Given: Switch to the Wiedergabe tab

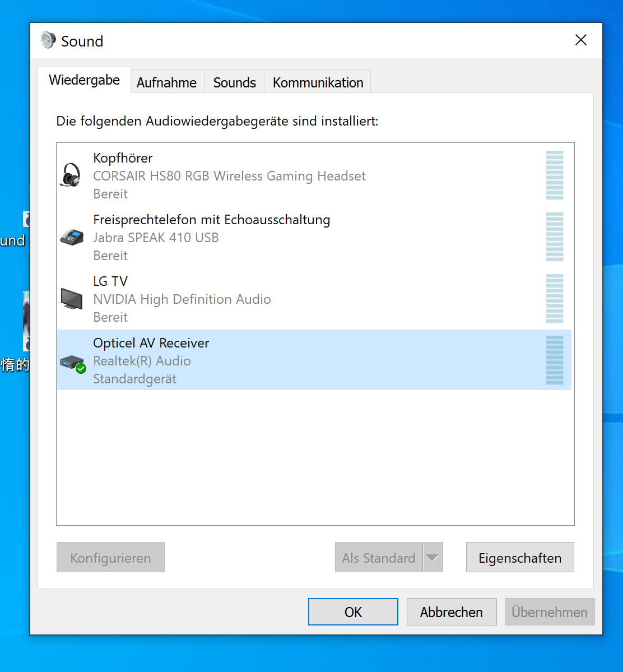Looking at the screenshot, I should [84, 80].
